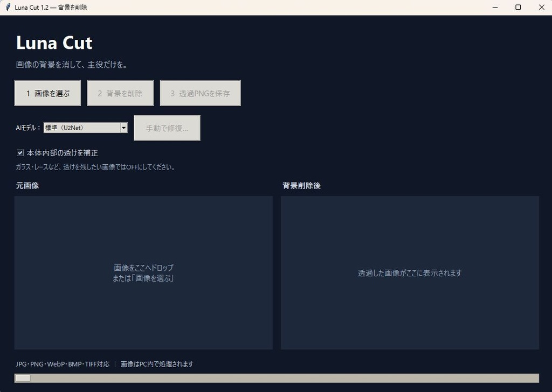Click the 背景削除後 preview panel
Image resolution: width=552 pixels, height=392 pixels.
tap(410, 272)
